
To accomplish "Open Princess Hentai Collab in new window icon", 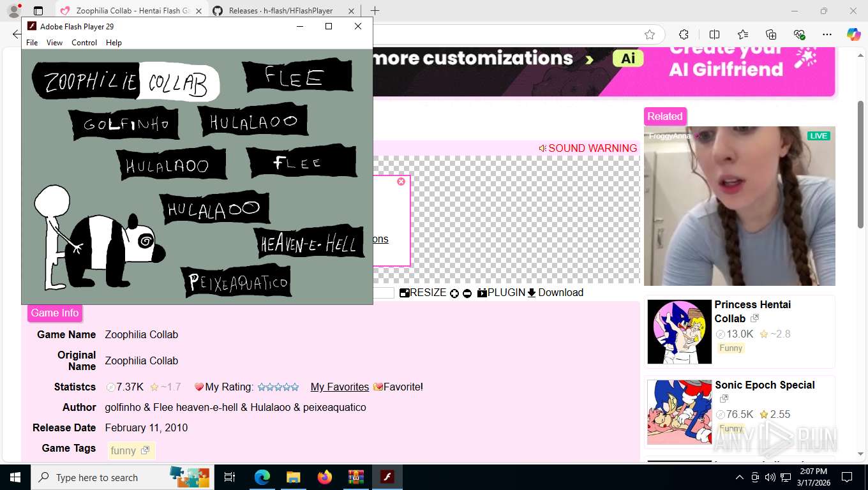I will (754, 318).
